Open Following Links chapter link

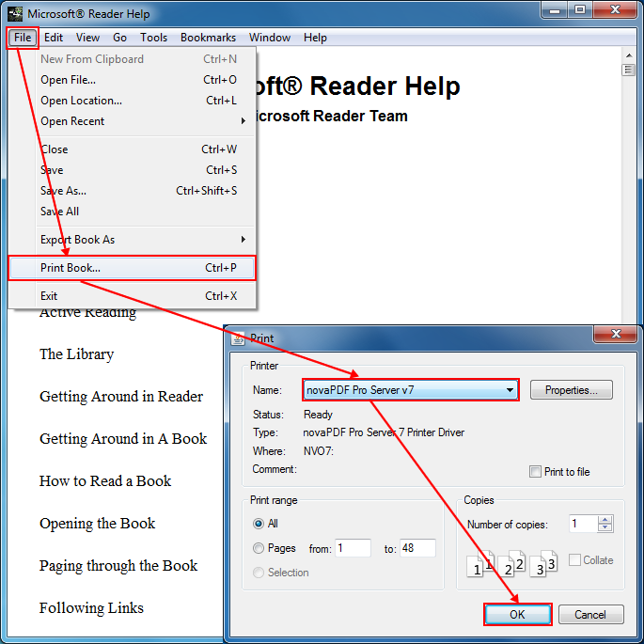pyautogui.click(x=91, y=608)
